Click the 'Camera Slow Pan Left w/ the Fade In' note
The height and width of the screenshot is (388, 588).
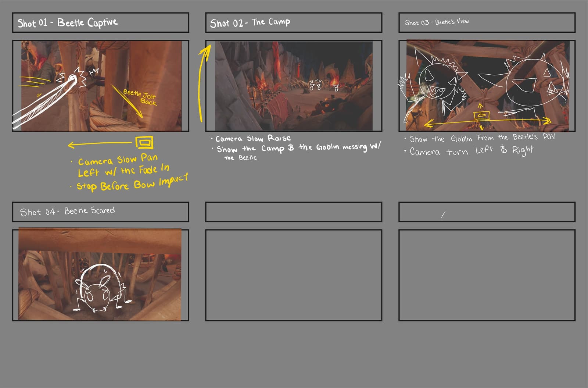pos(124,165)
